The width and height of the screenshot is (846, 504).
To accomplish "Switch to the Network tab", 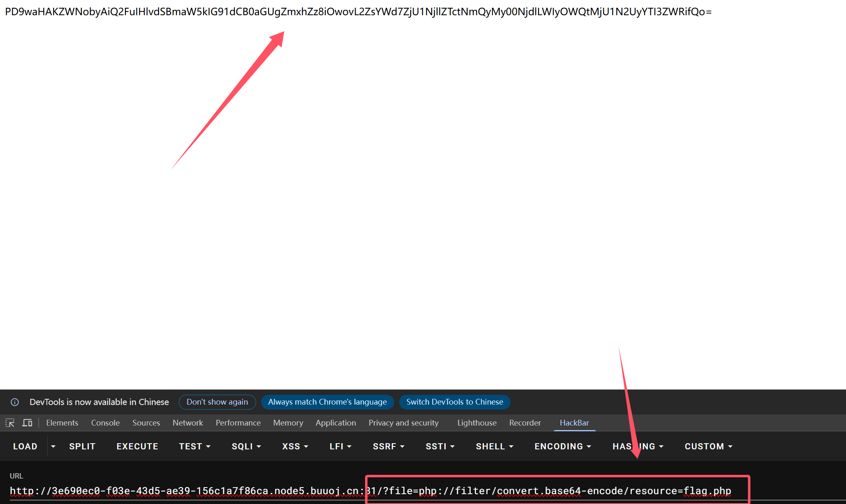I will 187,423.
